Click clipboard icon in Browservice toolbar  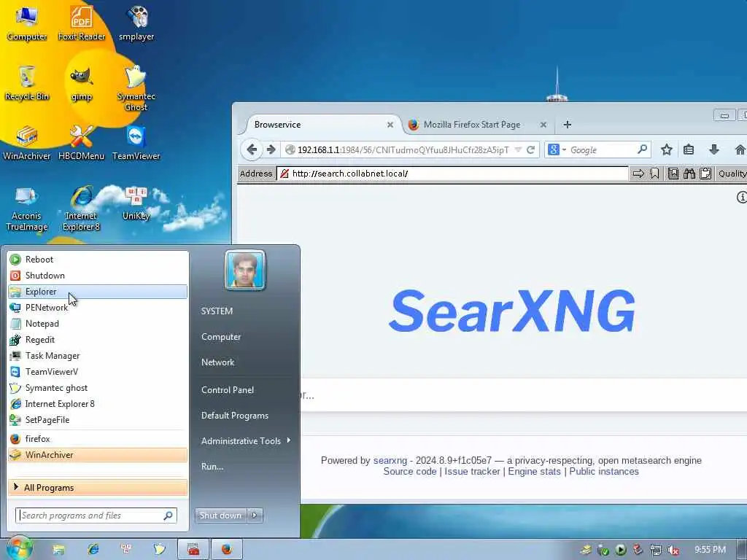[x=705, y=174]
